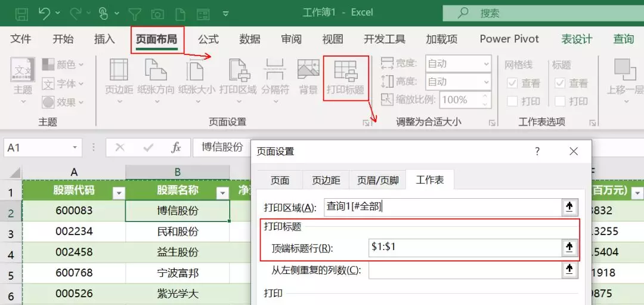Open the 调整为合适大小 dialog launcher

pyautogui.click(x=491, y=122)
